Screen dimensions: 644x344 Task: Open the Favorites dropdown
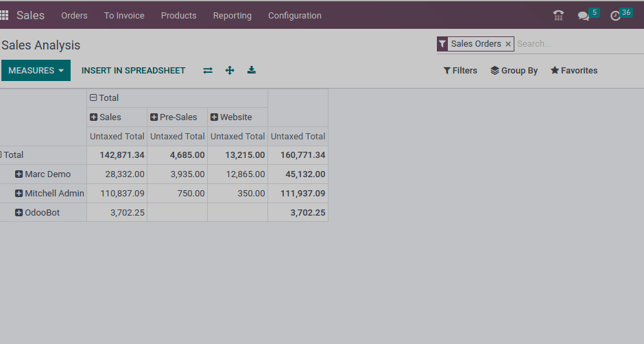pyautogui.click(x=574, y=71)
